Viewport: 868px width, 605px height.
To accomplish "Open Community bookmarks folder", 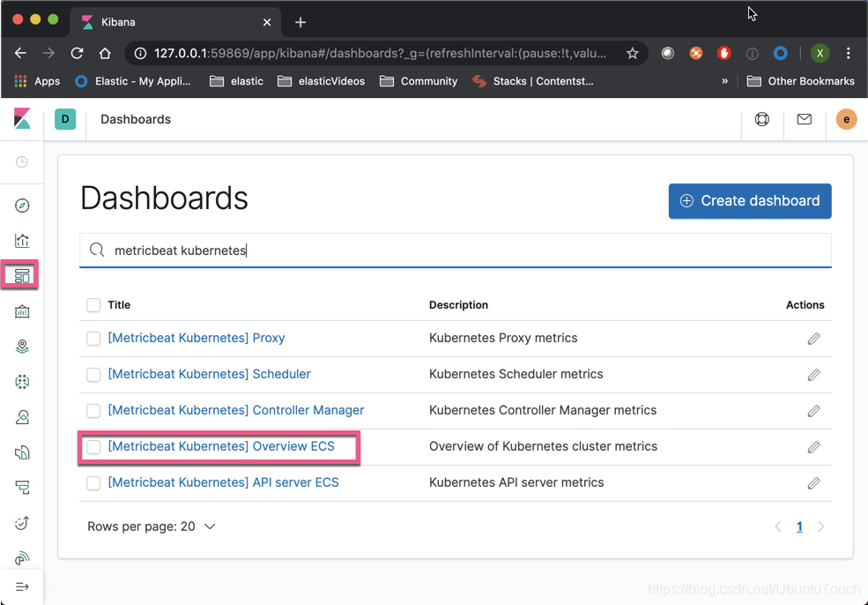I will [x=419, y=81].
